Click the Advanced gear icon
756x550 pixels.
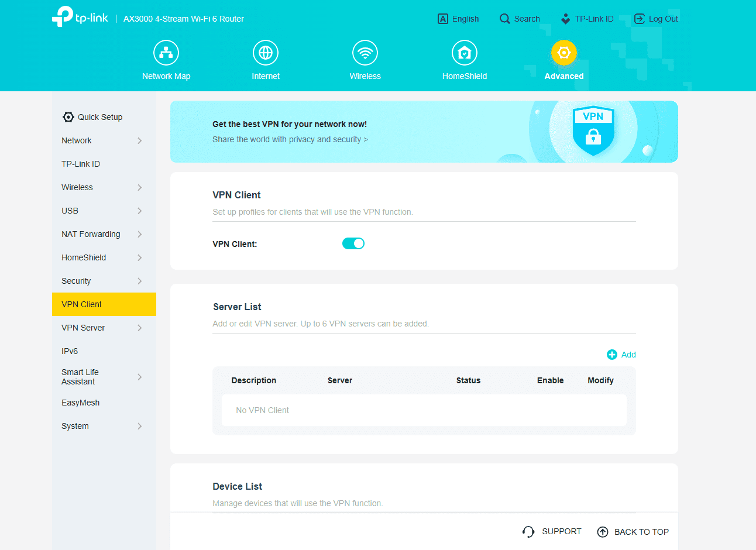coord(563,52)
